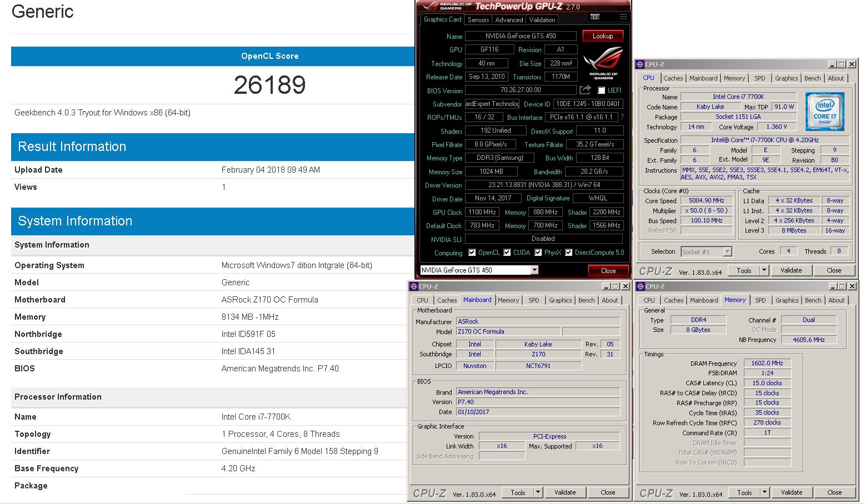Expand Tools dropdown arrow in CPU-Z Memory window
Image resolution: width=865 pixels, height=504 pixels.
(764, 492)
